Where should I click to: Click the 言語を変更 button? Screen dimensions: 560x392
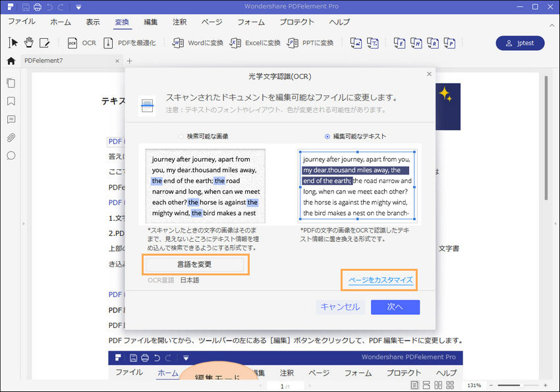point(194,265)
